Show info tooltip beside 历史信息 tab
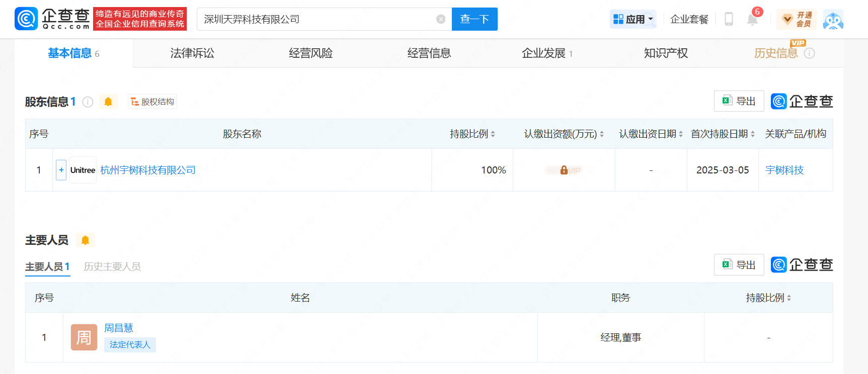 (x=810, y=53)
